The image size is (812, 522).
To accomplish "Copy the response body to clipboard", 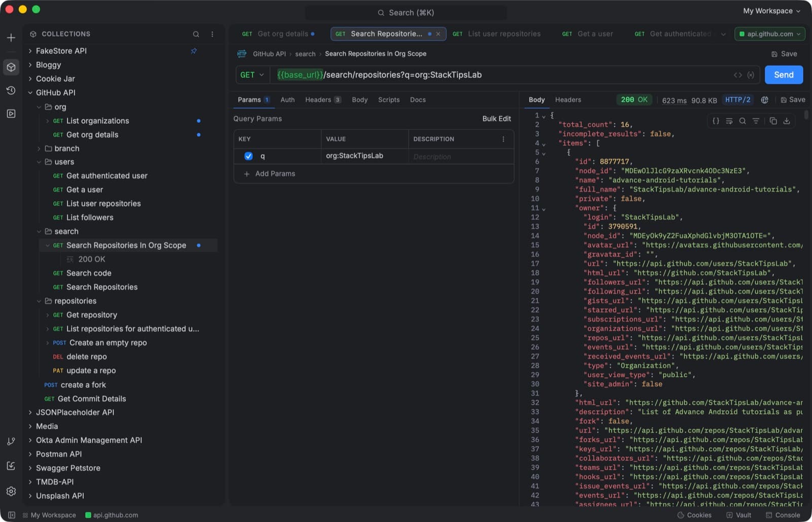I will 773,121.
